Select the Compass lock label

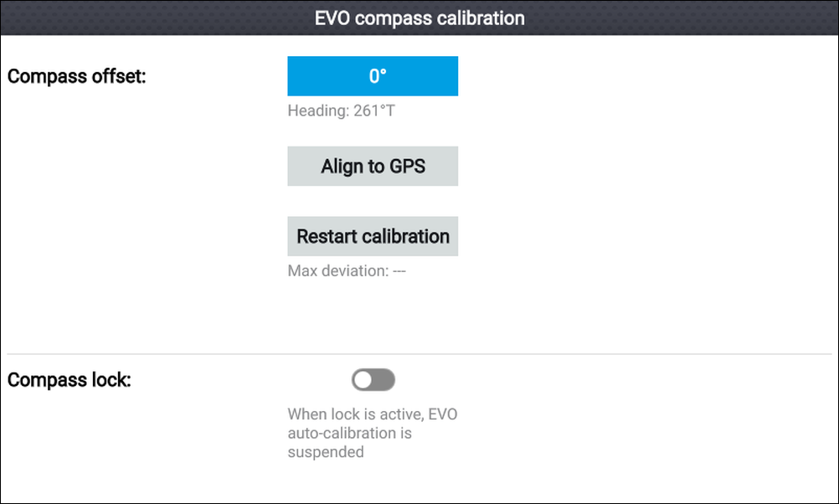[x=69, y=380]
